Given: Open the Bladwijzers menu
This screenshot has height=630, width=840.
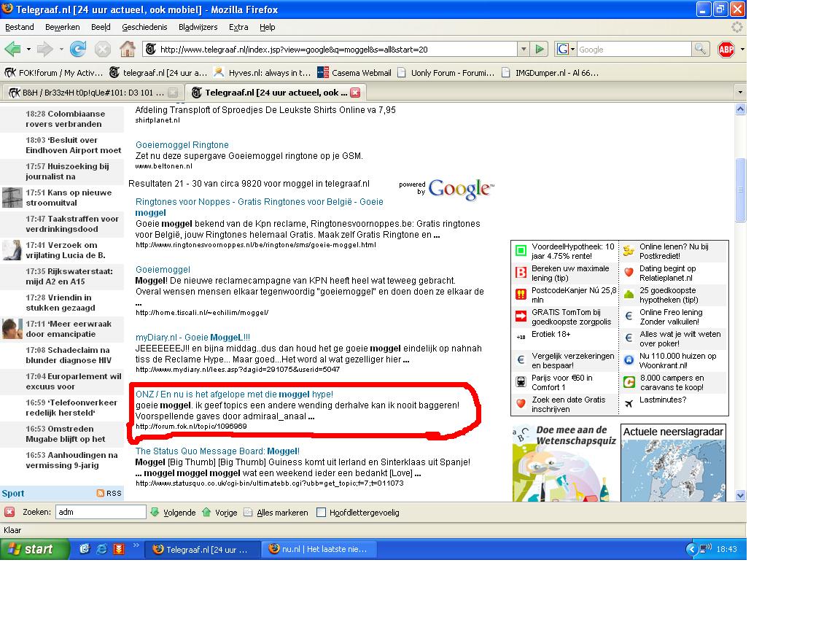Looking at the screenshot, I should (198, 27).
